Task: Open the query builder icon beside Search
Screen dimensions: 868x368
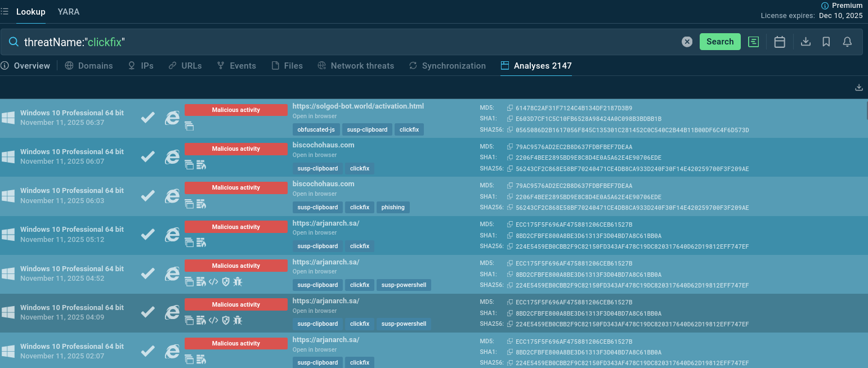Action: click(753, 42)
